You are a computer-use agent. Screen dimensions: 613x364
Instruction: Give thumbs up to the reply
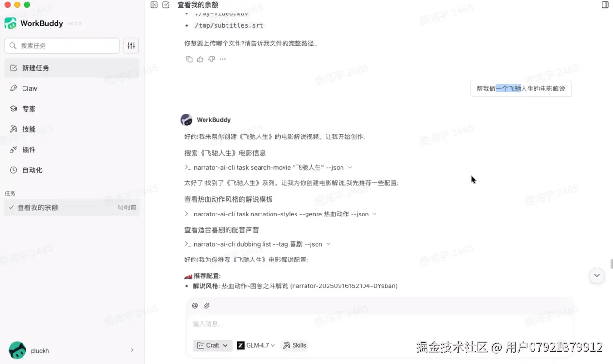pyautogui.click(x=200, y=59)
